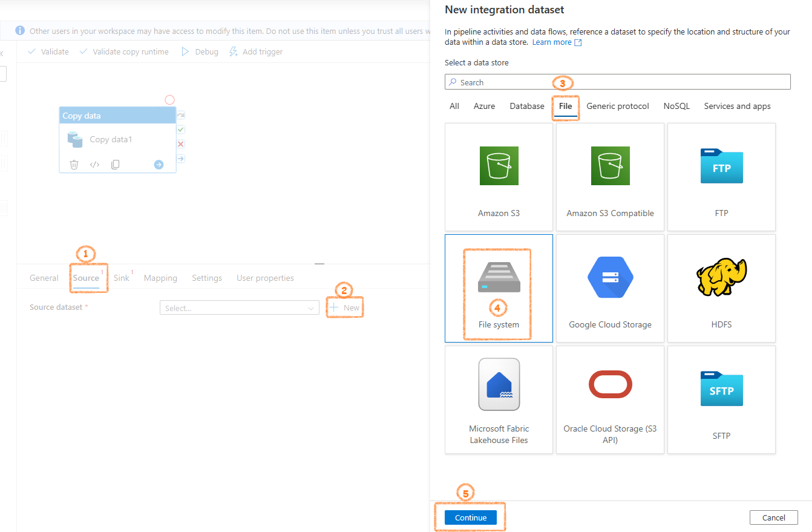Choose the SFTP data store tile
Image resolution: width=812 pixels, height=532 pixels.
[721, 399]
